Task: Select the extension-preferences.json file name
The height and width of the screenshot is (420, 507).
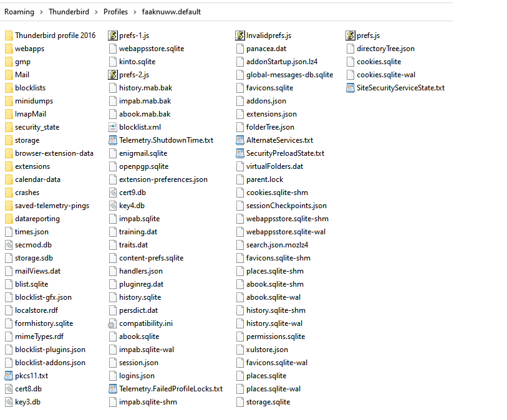Action: [x=163, y=179]
